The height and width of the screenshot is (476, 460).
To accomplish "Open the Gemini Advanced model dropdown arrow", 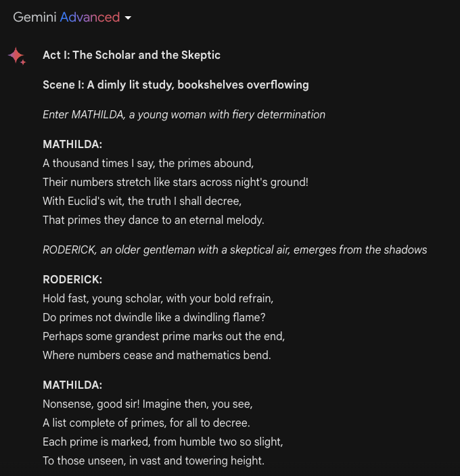I will [128, 18].
